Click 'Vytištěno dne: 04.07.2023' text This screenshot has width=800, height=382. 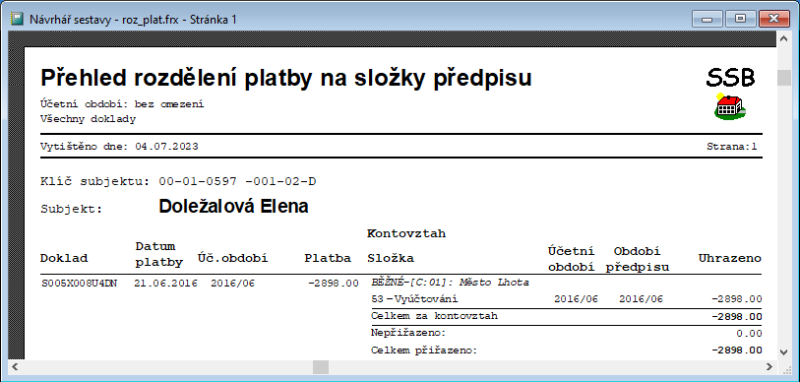tap(119, 147)
